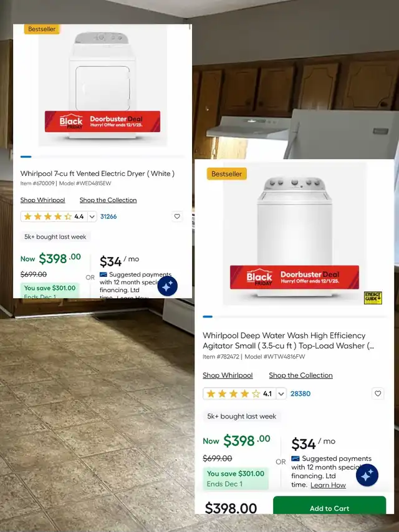Open the sparkle assistant on dryer card
This screenshot has height=532, width=399.
pos(167,286)
